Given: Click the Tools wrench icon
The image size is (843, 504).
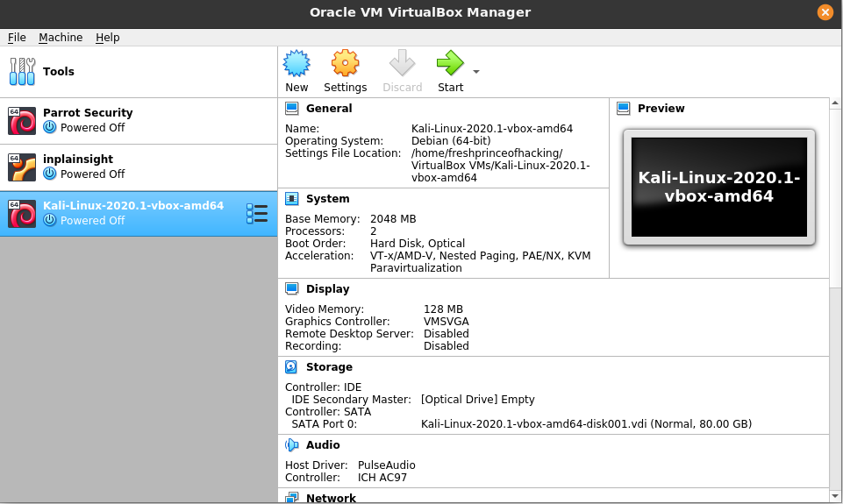Looking at the screenshot, I should point(22,72).
